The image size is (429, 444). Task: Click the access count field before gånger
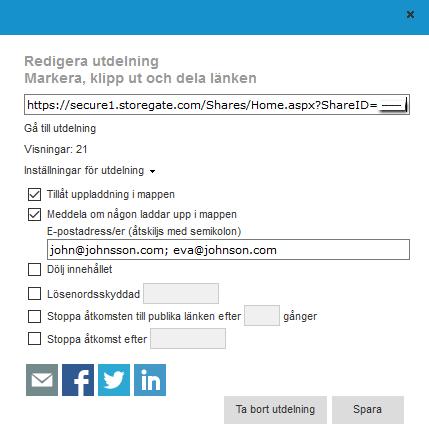click(262, 315)
